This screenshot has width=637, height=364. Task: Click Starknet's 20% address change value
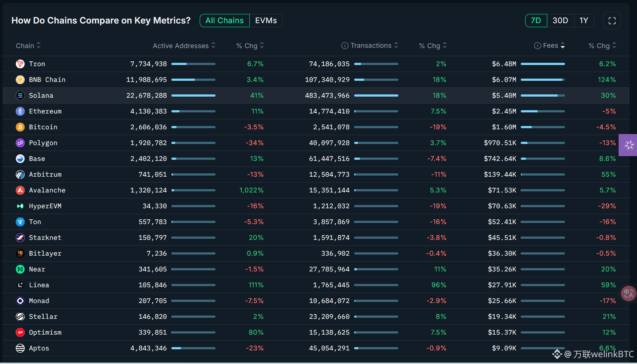[256, 238]
